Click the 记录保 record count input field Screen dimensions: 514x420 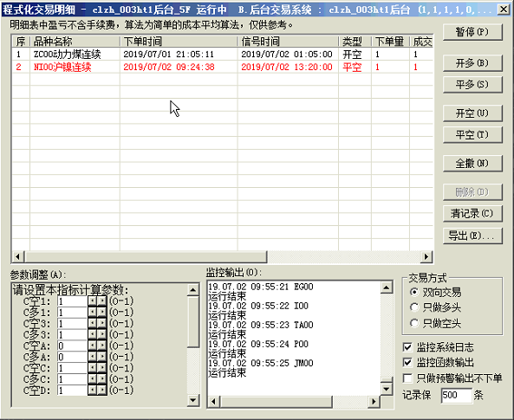pyautogui.click(x=456, y=395)
